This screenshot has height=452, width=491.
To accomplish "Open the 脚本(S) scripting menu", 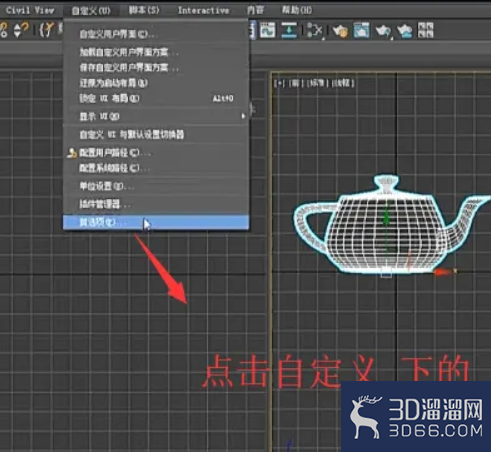I will click(144, 10).
